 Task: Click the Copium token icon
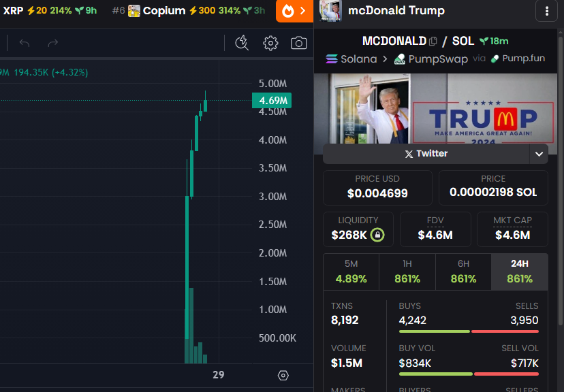(x=134, y=11)
